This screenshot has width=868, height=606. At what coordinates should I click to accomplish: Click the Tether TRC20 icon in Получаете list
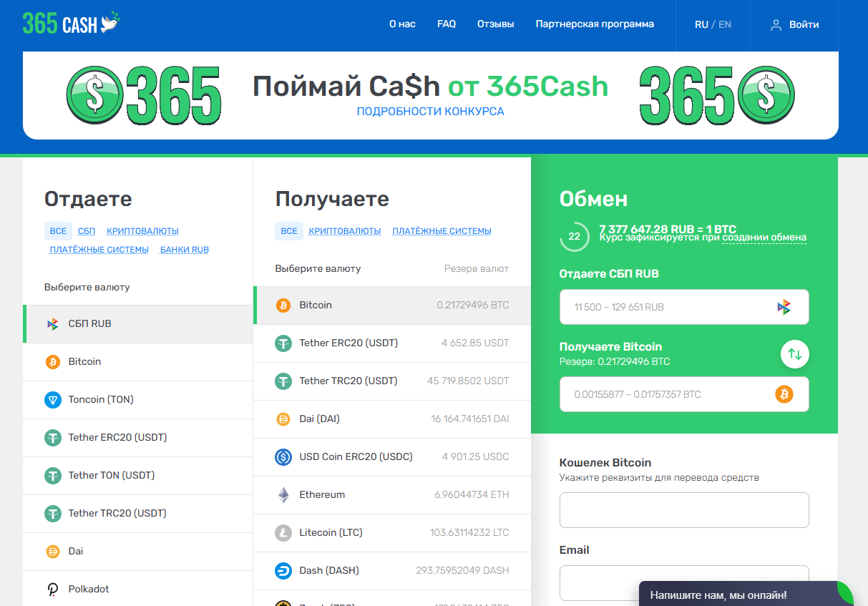[x=283, y=381]
